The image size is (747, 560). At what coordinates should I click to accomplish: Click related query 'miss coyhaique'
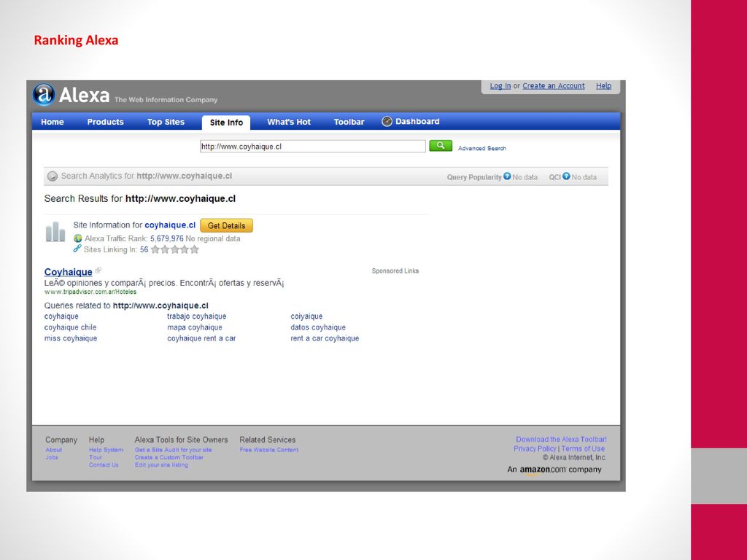pos(71,338)
